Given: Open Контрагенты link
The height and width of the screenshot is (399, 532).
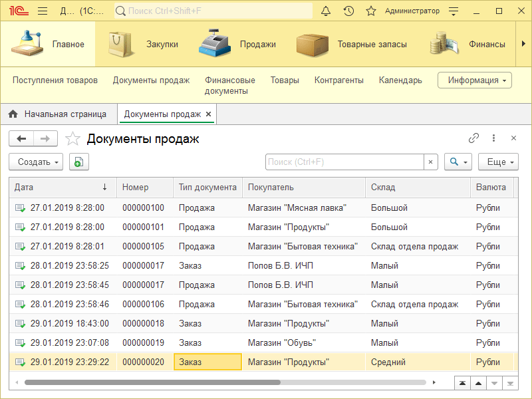Looking at the screenshot, I should pos(339,80).
